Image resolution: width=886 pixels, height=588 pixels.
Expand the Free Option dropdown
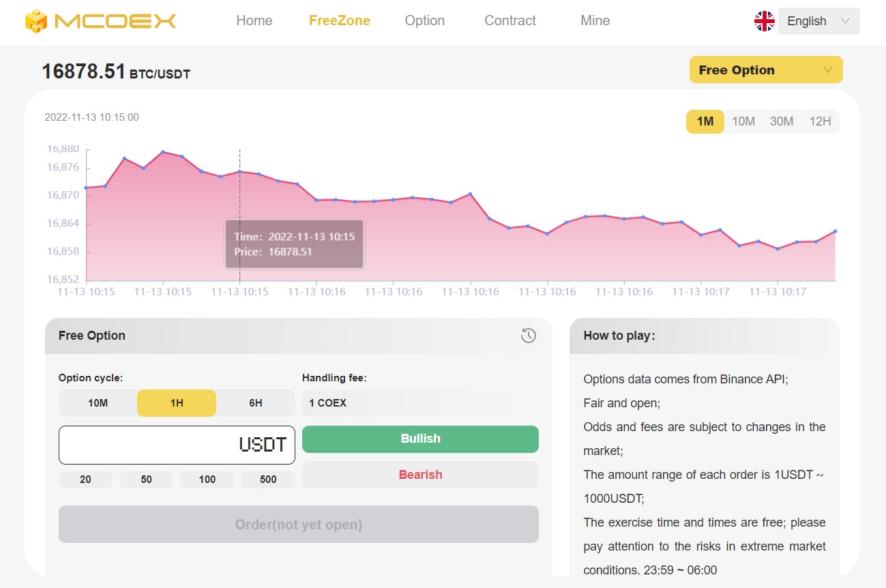pos(766,70)
